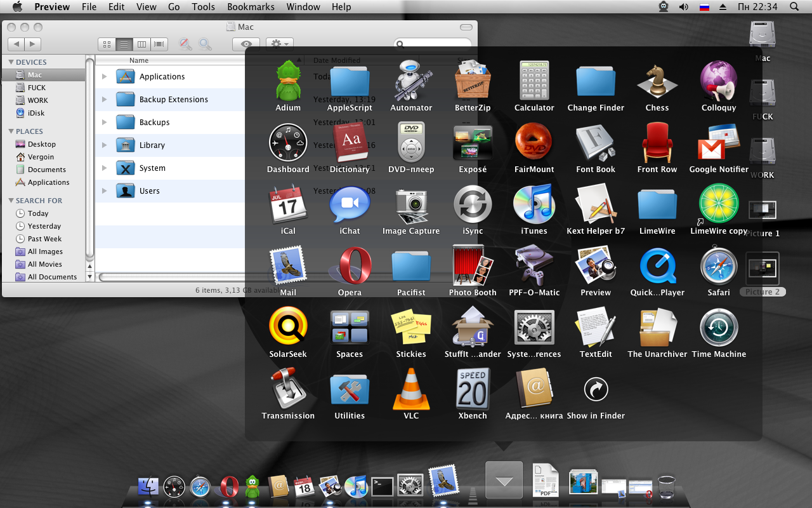Launch the Chess application
This screenshot has height=508, width=812.
pyautogui.click(x=657, y=81)
